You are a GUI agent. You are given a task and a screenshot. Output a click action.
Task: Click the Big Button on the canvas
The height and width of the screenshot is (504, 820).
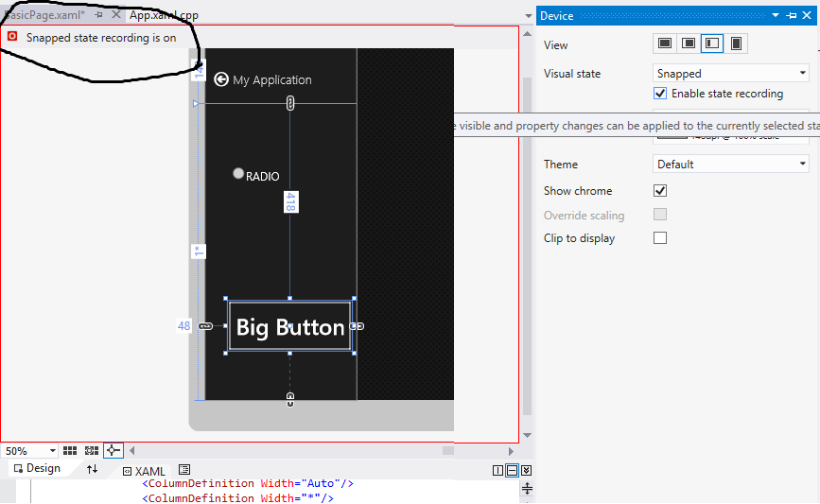[289, 327]
